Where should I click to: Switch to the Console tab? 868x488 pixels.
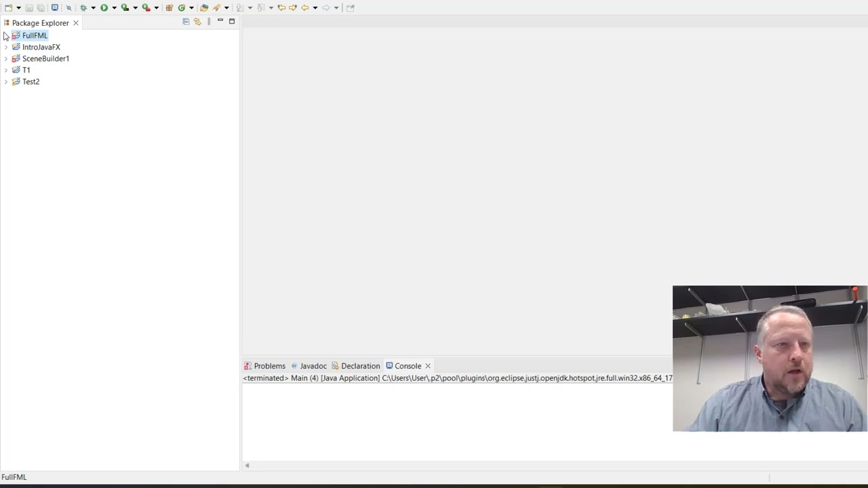tap(403, 366)
